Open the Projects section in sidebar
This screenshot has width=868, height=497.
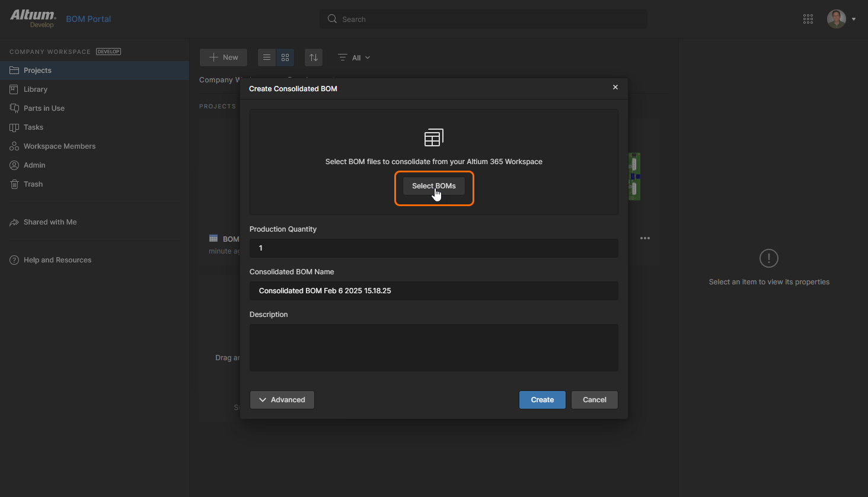95,70
